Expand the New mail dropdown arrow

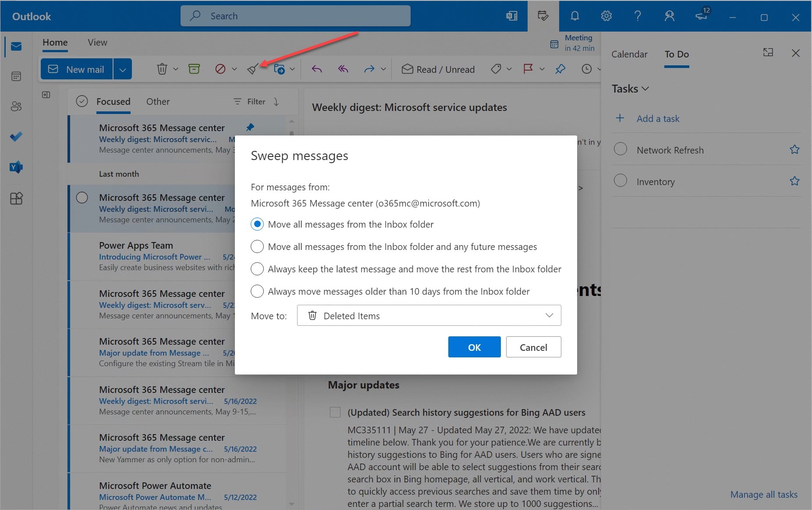[123, 69]
